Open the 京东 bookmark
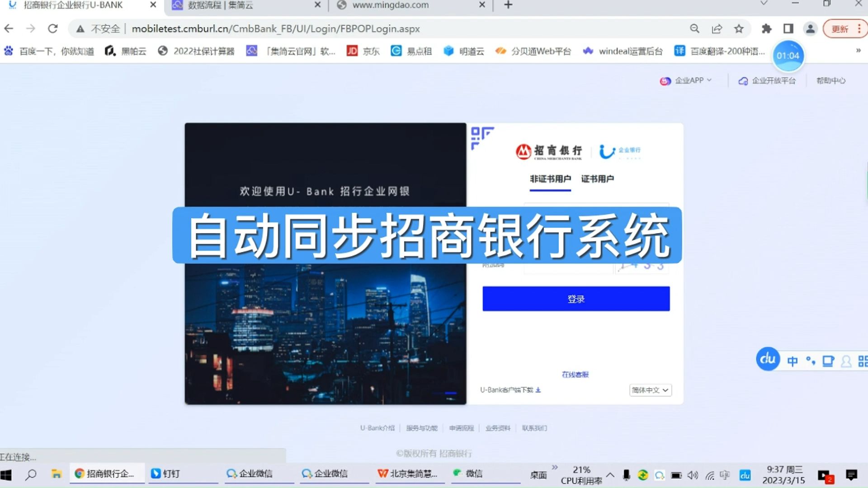 click(363, 52)
